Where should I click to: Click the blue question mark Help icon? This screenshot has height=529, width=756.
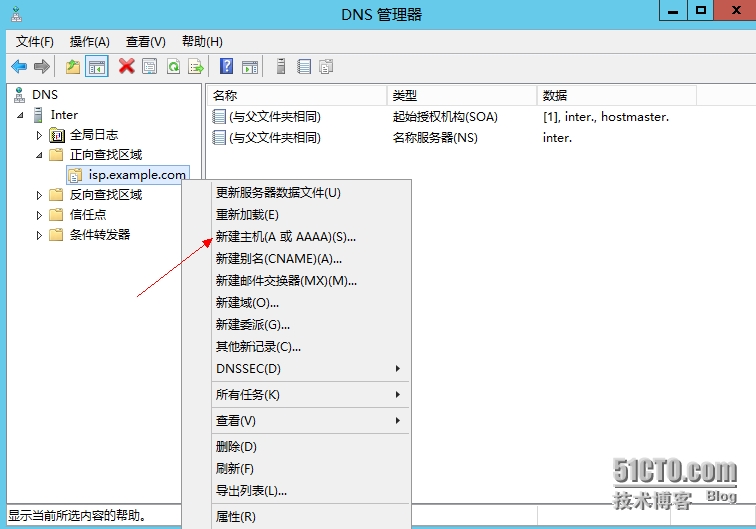point(226,66)
